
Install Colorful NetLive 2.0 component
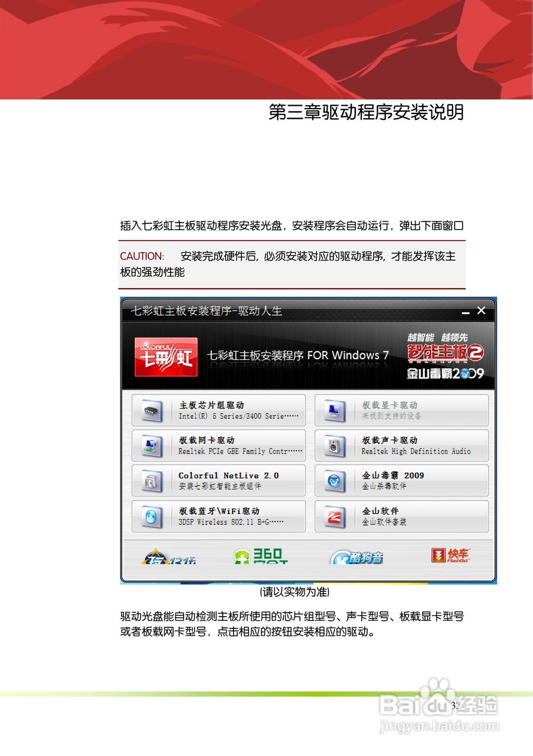click(x=219, y=481)
